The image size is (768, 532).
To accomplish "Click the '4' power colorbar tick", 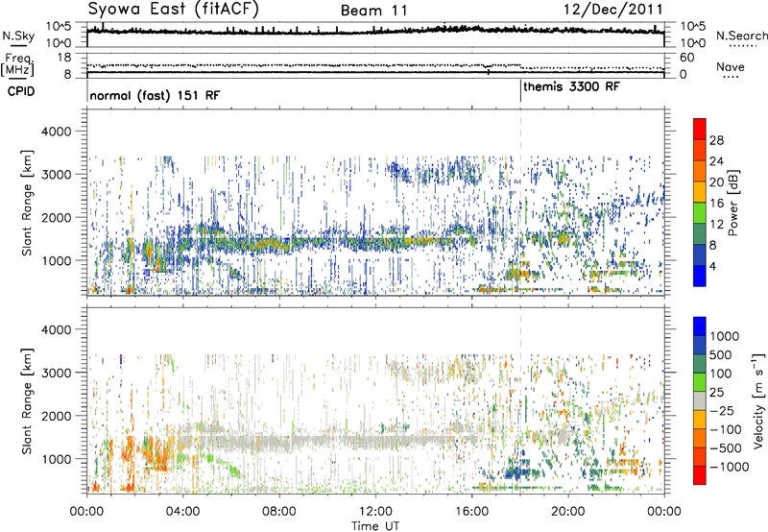I will click(x=713, y=266).
